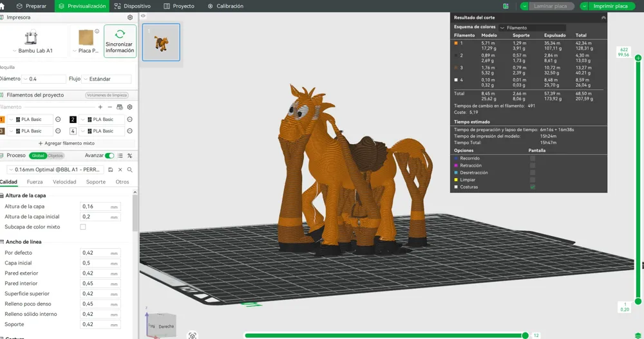
Task: Remove filament 2 with its minus circle
Action: tap(130, 120)
